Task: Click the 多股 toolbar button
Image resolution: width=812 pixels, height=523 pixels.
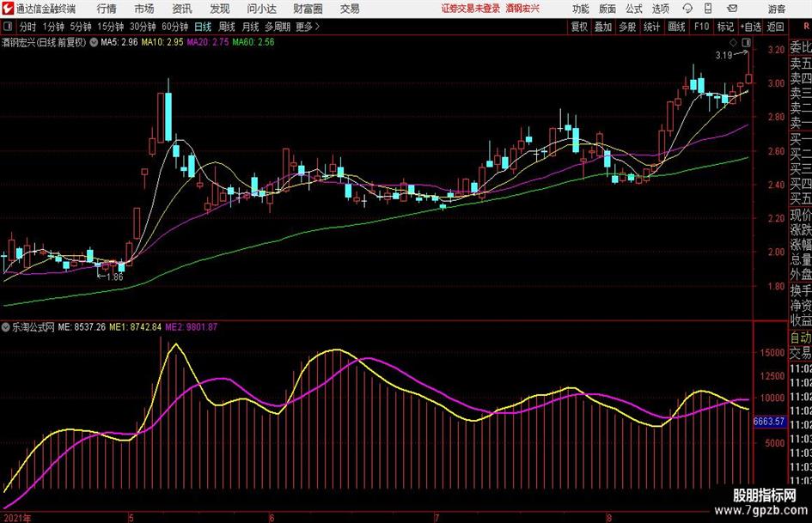Action: tap(627, 27)
